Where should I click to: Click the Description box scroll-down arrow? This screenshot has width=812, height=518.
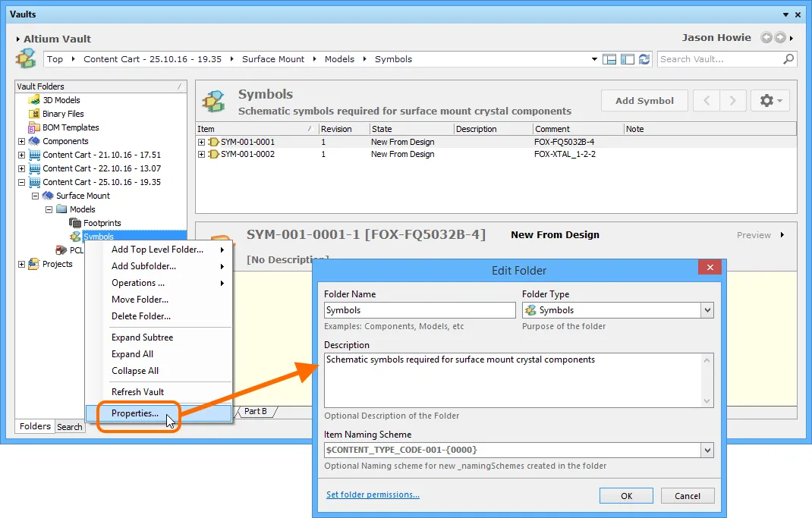tap(707, 401)
